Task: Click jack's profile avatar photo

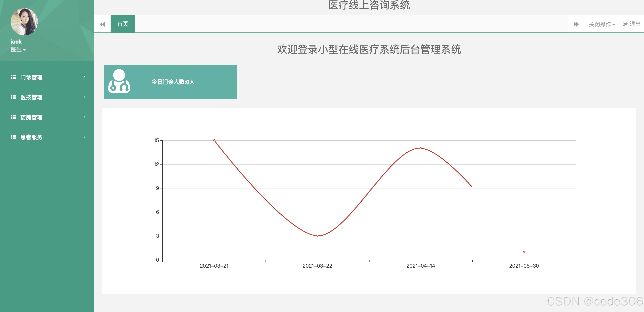Action: pyautogui.click(x=24, y=22)
